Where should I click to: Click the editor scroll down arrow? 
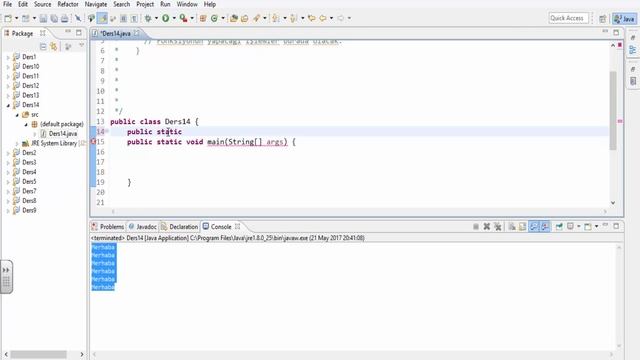pos(613,202)
